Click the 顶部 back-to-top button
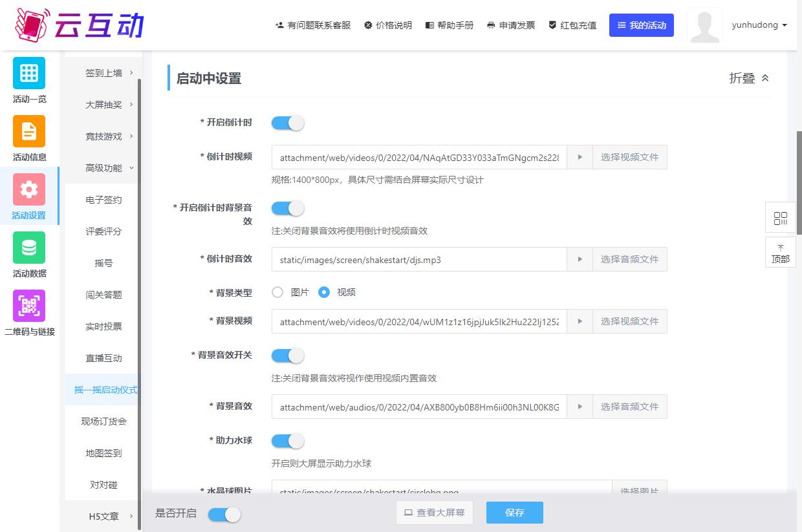Image resolution: width=802 pixels, height=532 pixels. (x=780, y=252)
